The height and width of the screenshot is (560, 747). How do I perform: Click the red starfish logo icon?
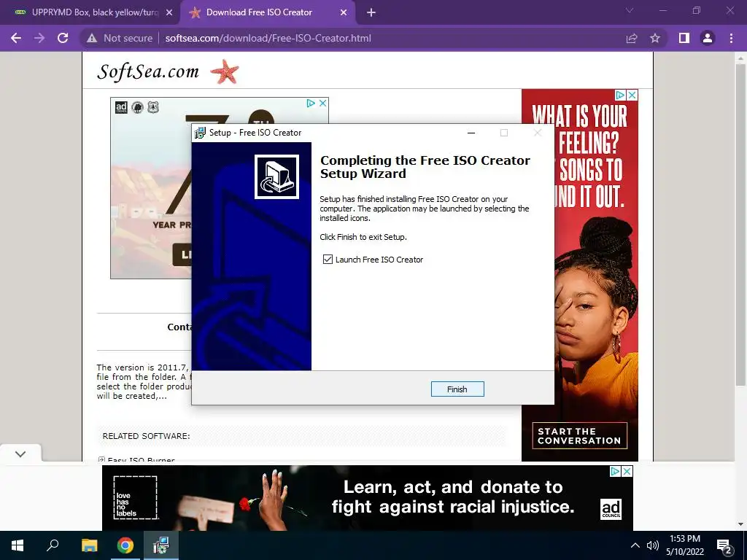coord(225,71)
